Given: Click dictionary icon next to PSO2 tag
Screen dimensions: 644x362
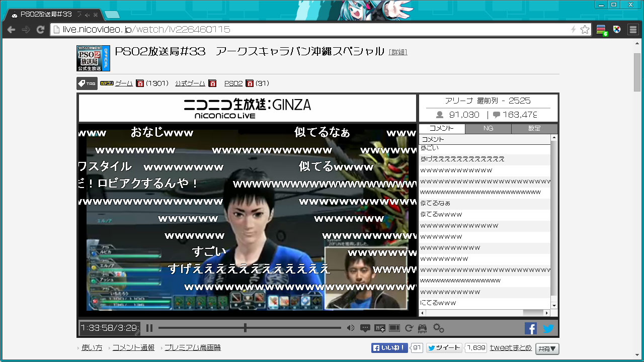Looking at the screenshot, I should coord(250,83).
